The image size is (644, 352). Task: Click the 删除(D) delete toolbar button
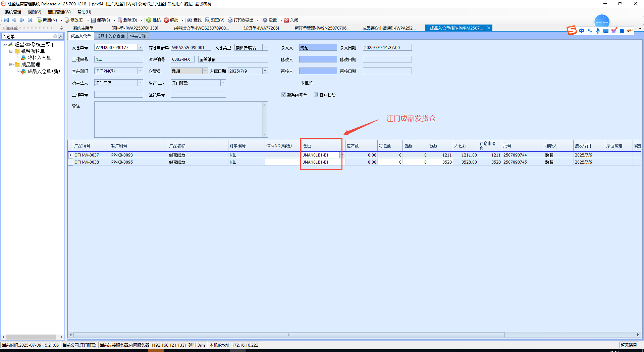click(x=127, y=20)
